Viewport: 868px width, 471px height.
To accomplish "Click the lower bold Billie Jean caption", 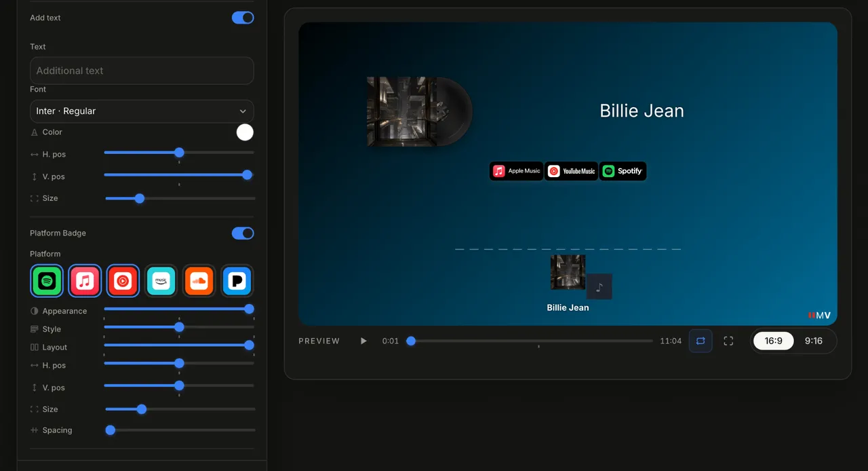I will pos(568,307).
